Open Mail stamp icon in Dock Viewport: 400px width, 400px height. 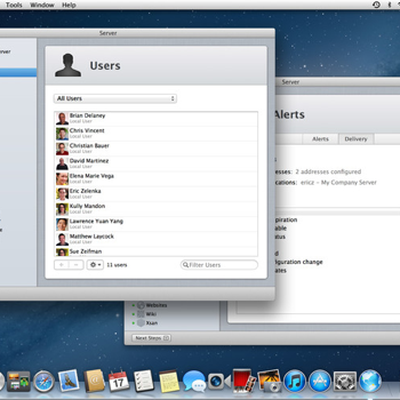(69, 380)
